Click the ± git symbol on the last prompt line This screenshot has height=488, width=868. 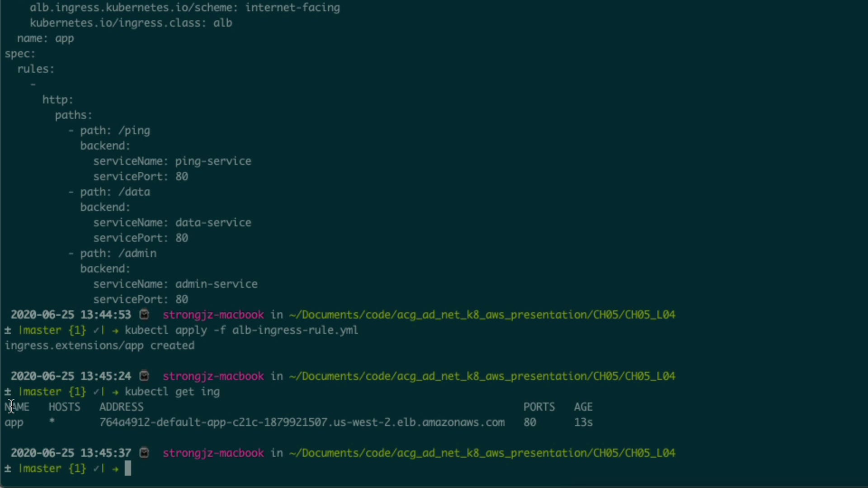[x=8, y=469]
